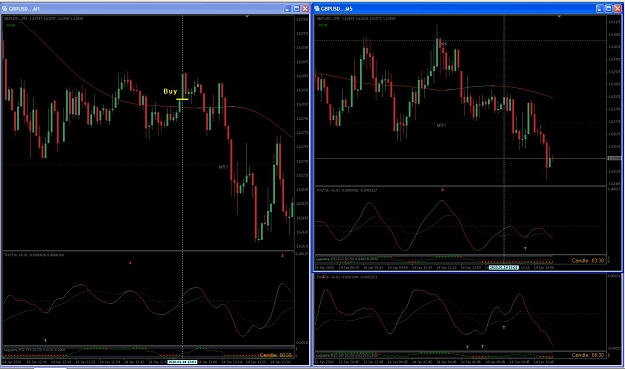Click the MR1 pivot label in M1 chart

223,167
